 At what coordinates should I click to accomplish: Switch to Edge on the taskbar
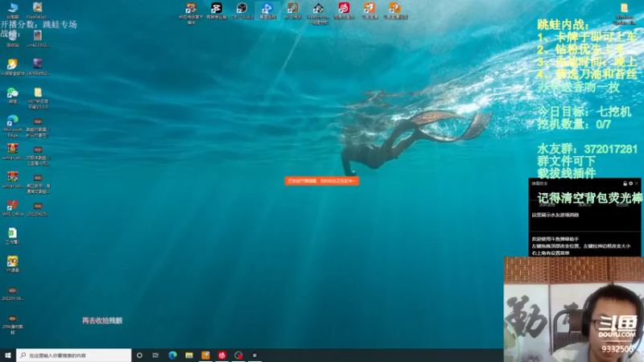pyautogui.click(x=172, y=356)
